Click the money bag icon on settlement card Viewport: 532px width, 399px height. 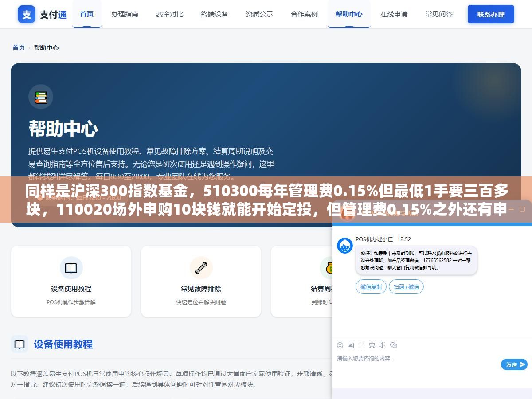[328, 268]
